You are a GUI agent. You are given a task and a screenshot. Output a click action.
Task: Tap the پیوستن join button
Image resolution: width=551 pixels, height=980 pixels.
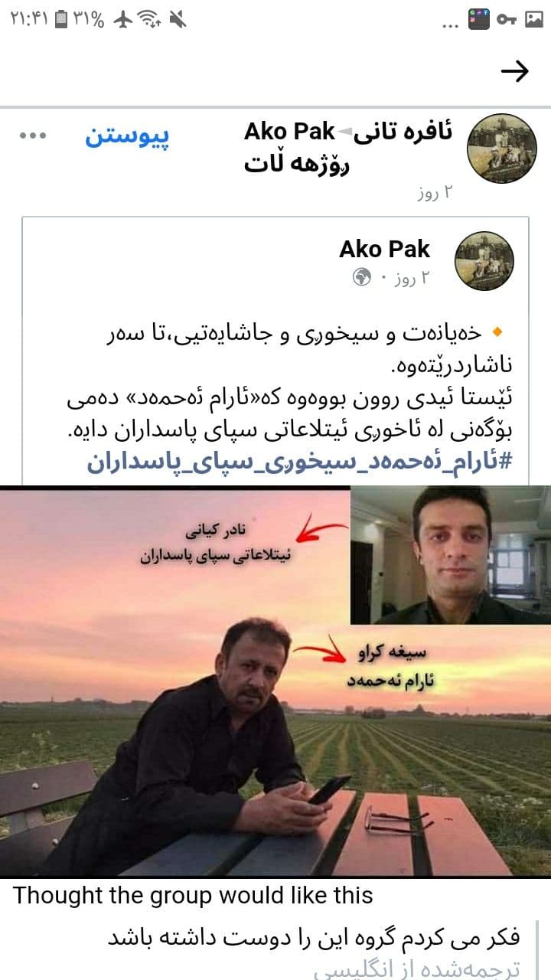(127, 136)
